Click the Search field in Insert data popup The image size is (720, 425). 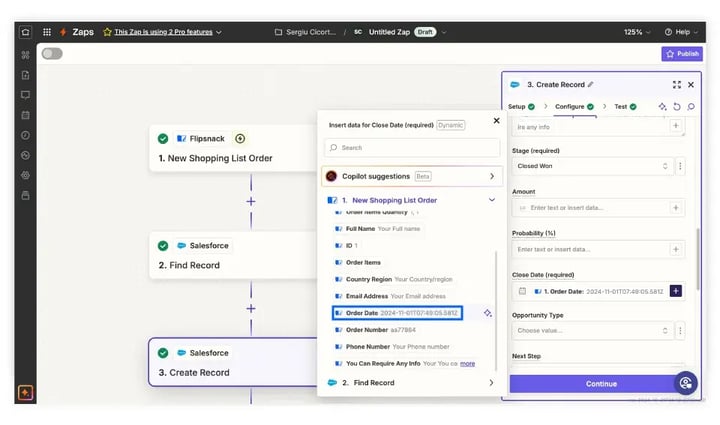click(x=412, y=148)
